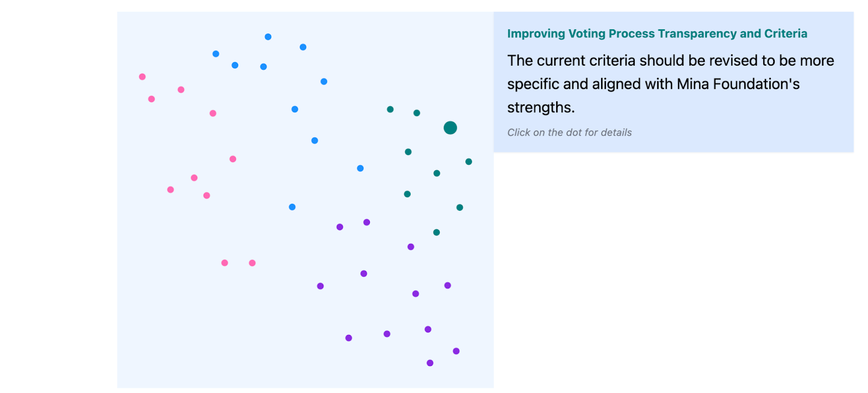Select the leftmost of the two lowest pink dots

pos(225,263)
